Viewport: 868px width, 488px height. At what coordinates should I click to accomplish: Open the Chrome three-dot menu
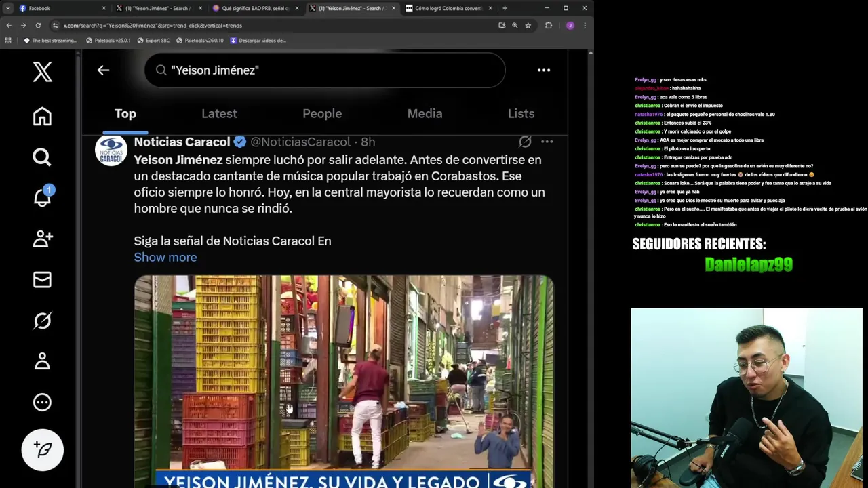585,25
